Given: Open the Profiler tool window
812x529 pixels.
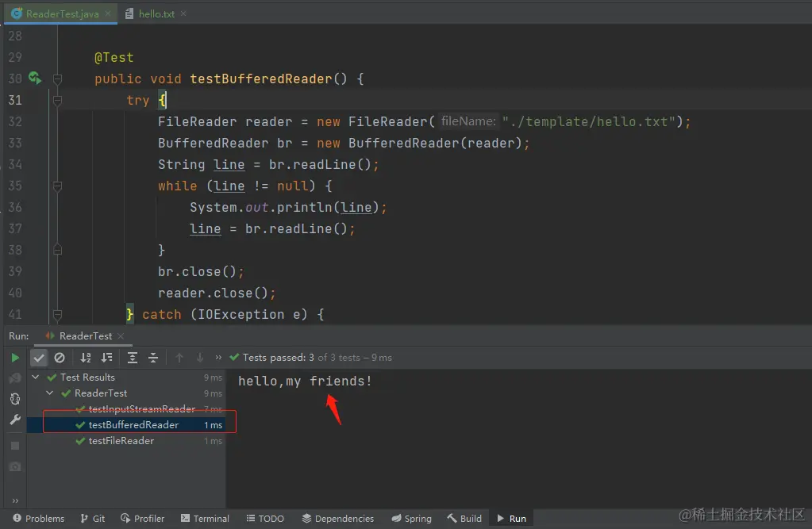Looking at the screenshot, I should point(142,518).
